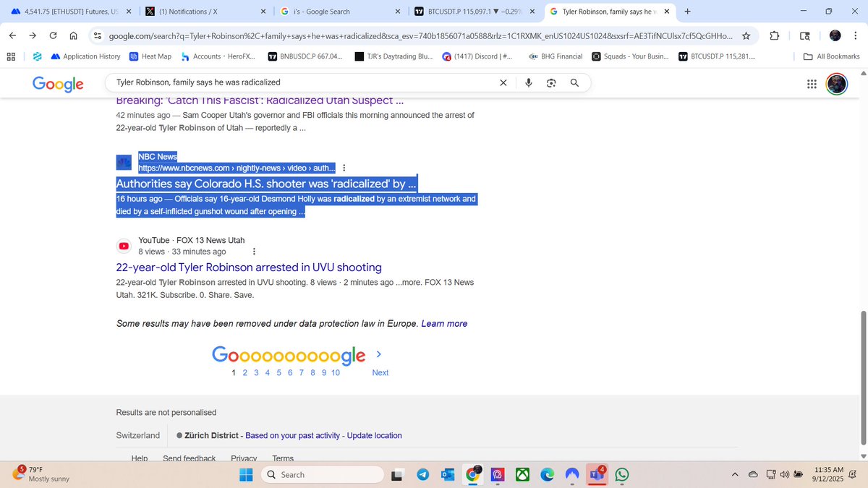
Task: Submit search with the magnifier icon
Action: [x=574, y=83]
